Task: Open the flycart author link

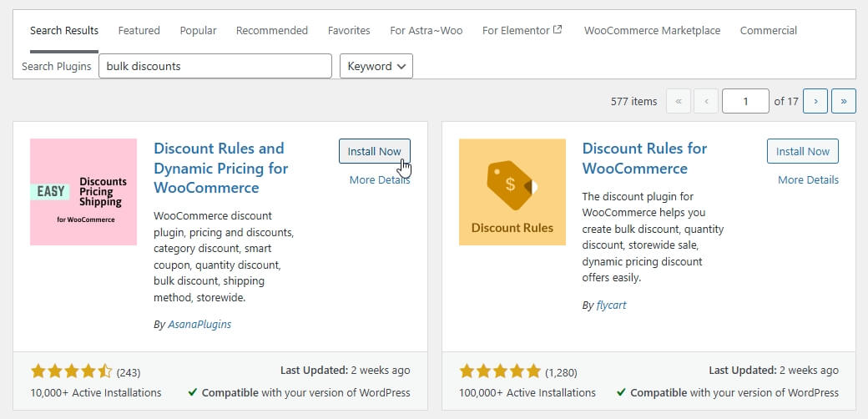Action: (x=611, y=305)
